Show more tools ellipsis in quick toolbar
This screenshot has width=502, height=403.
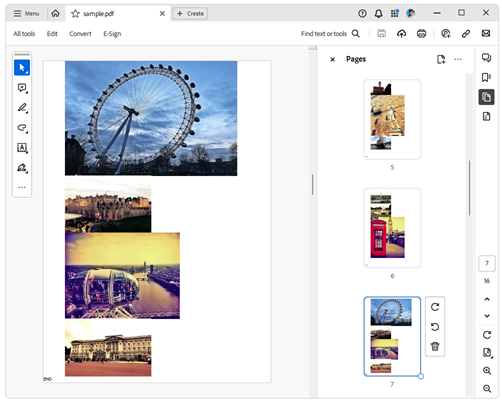pyautogui.click(x=22, y=187)
